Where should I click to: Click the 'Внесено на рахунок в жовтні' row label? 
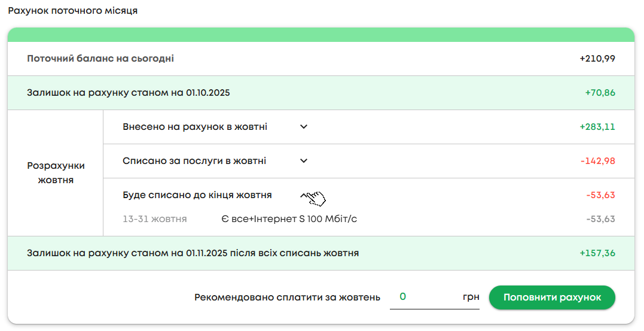pos(195,127)
